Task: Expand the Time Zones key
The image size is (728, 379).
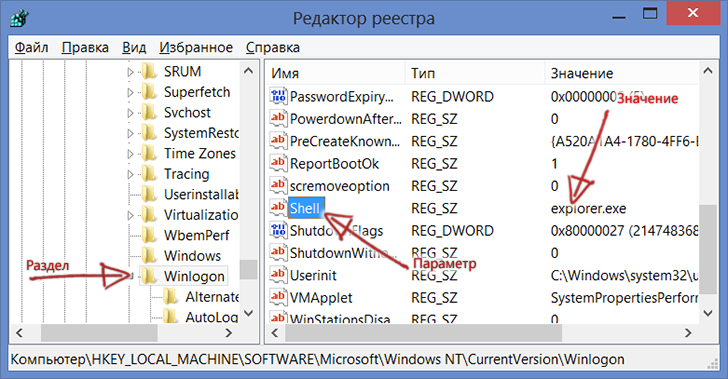Action: 130,154
